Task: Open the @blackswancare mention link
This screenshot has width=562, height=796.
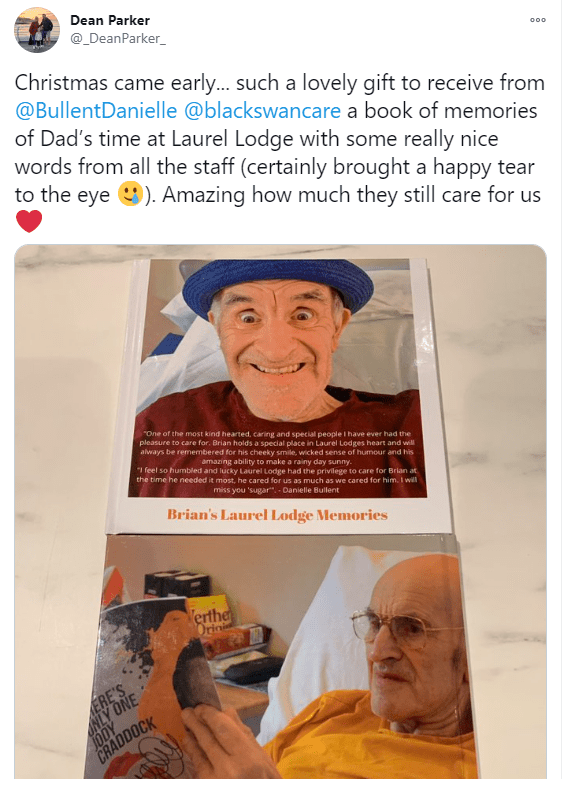Action: point(262,111)
